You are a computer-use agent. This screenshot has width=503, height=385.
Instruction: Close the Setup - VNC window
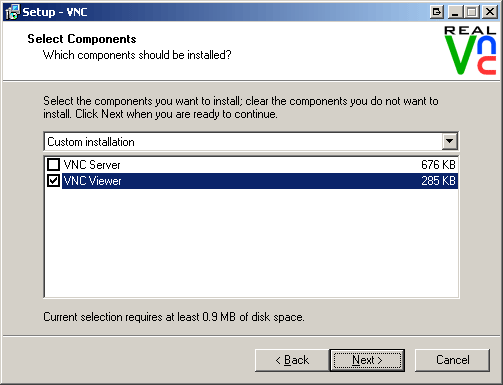click(490, 12)
